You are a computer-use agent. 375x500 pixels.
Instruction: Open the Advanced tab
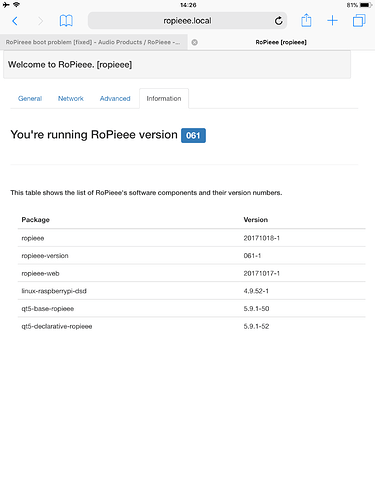pyautogui.click(x=115, y=99)
